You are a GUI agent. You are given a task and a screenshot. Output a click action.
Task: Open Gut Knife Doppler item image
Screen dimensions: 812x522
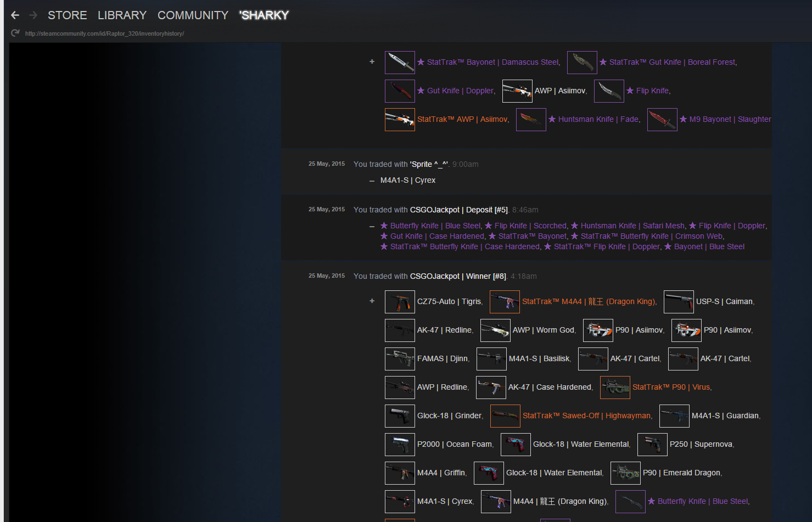click(x=400, y=91)
